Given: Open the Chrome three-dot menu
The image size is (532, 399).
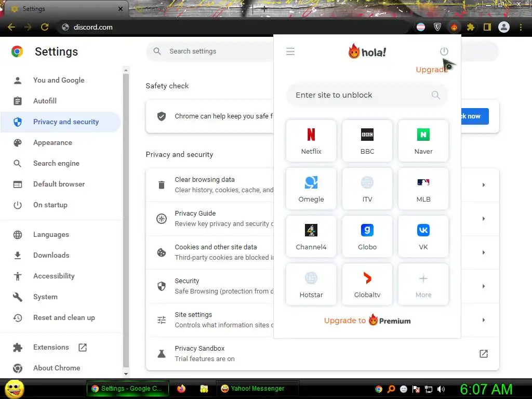Looking at the screenshot, I should click(x=521, y=27).
